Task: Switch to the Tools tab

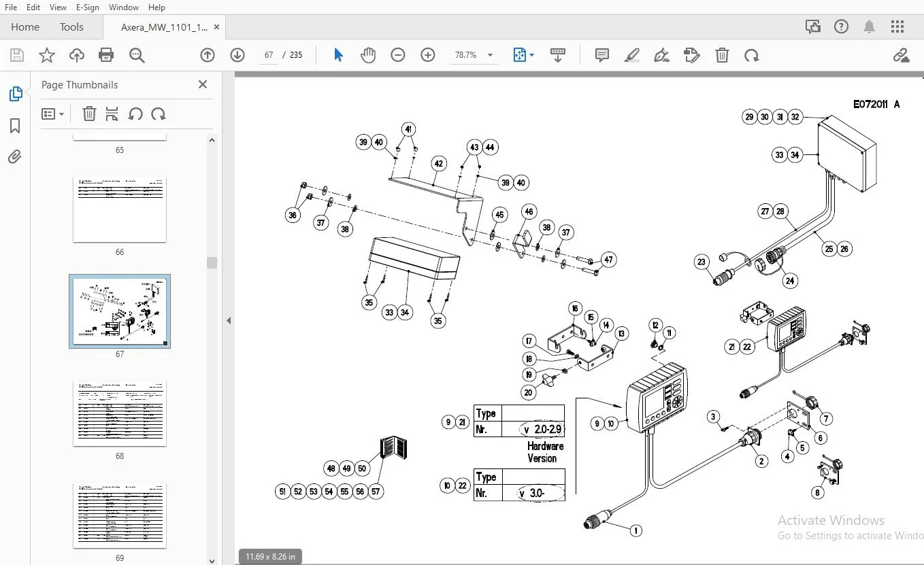Action: pos(71,27)
